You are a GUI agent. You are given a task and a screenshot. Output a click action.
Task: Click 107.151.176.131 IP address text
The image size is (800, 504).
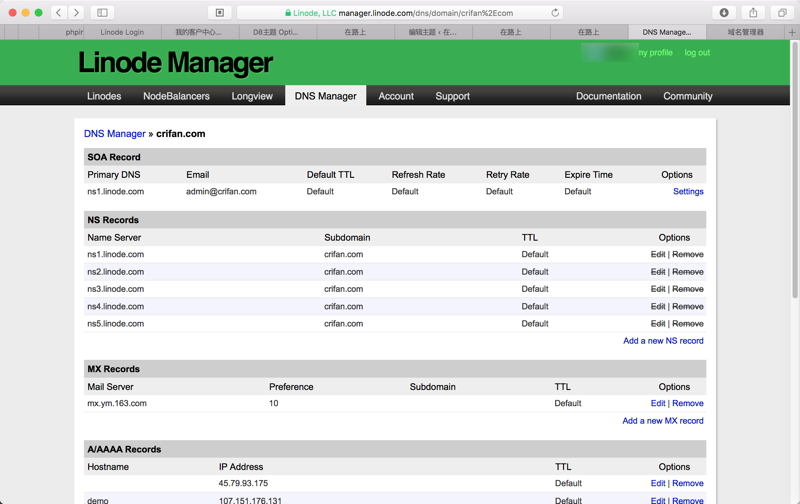[x=250, y=500]
